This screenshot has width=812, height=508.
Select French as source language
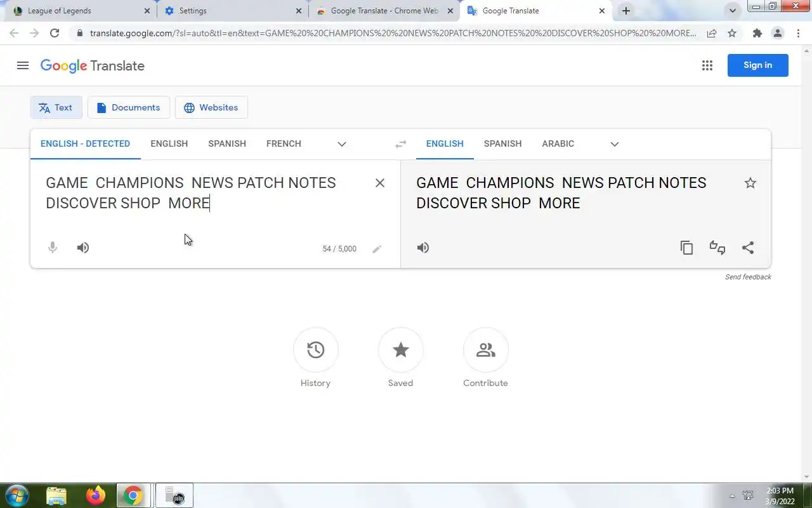point(284,144)
